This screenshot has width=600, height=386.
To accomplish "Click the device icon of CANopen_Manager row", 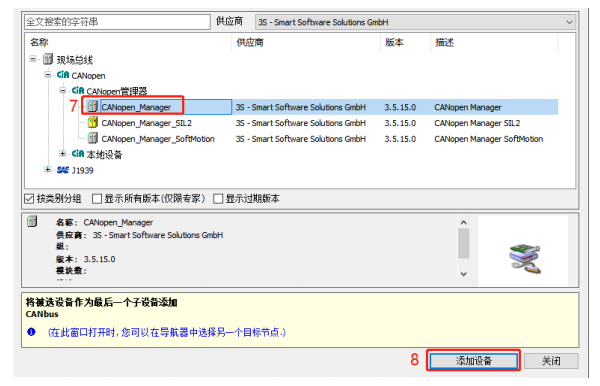I will point(93,106).
